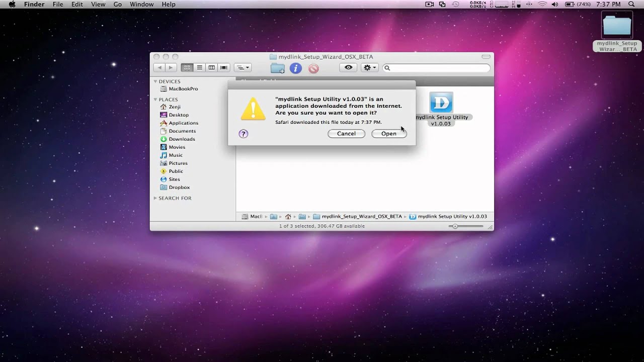Switch to column view
This screenshot has width=644, height=362.
(212, 67)
